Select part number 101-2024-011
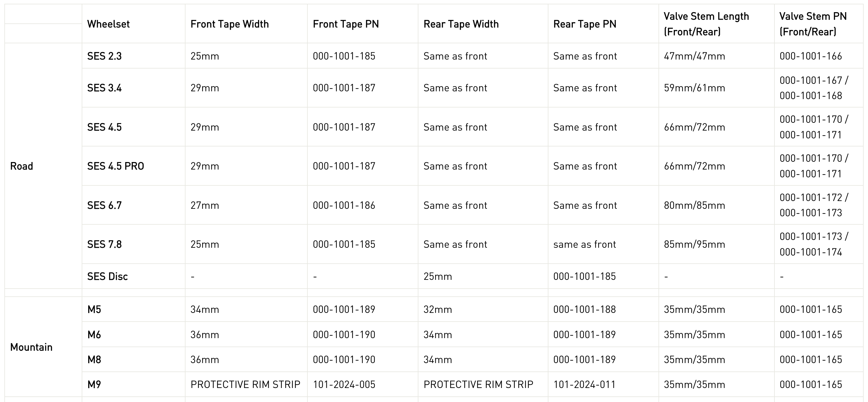The image size is (868, 402). click(x=584, y=384)
